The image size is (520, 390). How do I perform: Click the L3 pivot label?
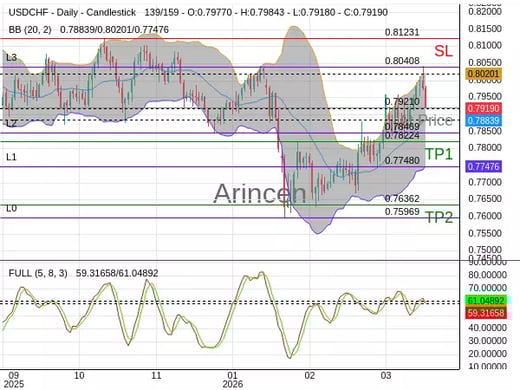coord(11,58)
